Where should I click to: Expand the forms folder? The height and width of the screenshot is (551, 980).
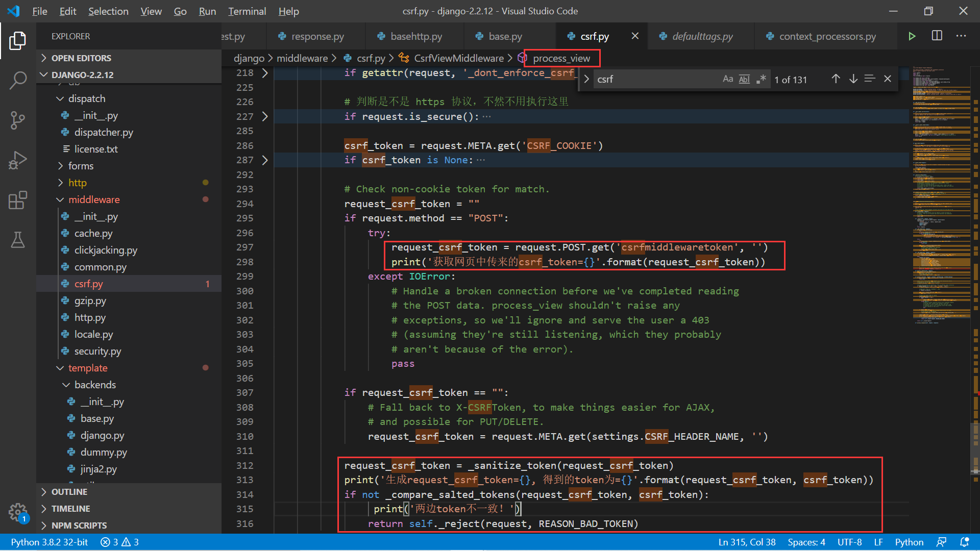[81, 166]
